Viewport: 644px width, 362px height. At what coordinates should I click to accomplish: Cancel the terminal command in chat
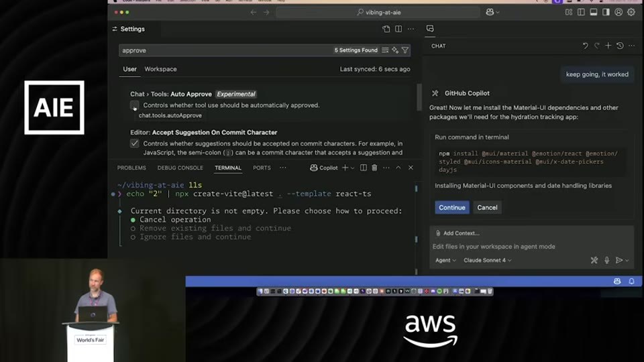coord(487,208)
